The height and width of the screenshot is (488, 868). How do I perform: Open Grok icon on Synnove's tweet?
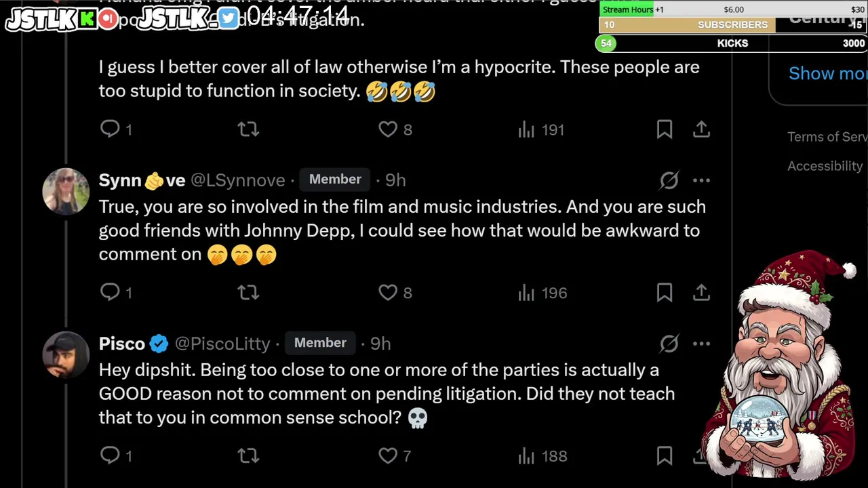(x=669, y=180)
